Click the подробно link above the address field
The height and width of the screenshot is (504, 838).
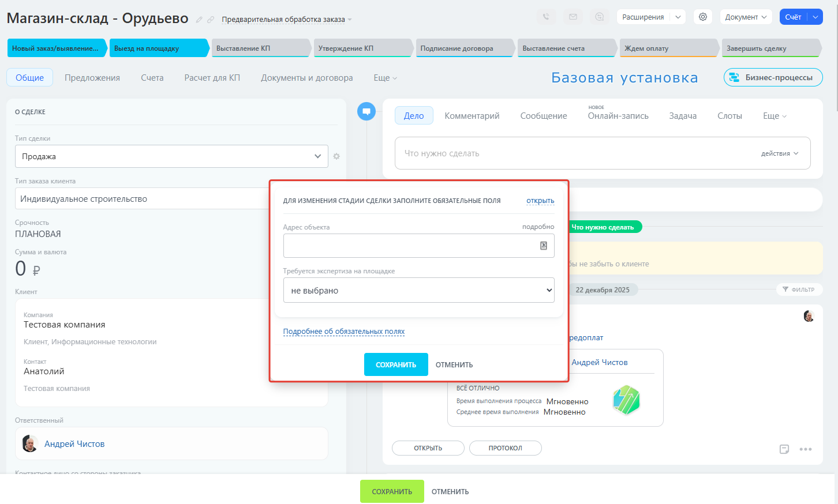point(538,227)
